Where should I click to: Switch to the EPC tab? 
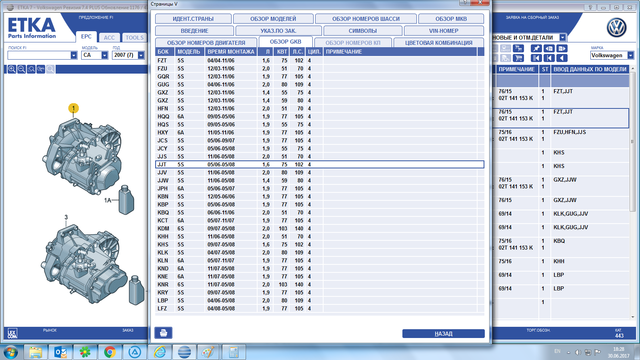click(x=86, y=37)
